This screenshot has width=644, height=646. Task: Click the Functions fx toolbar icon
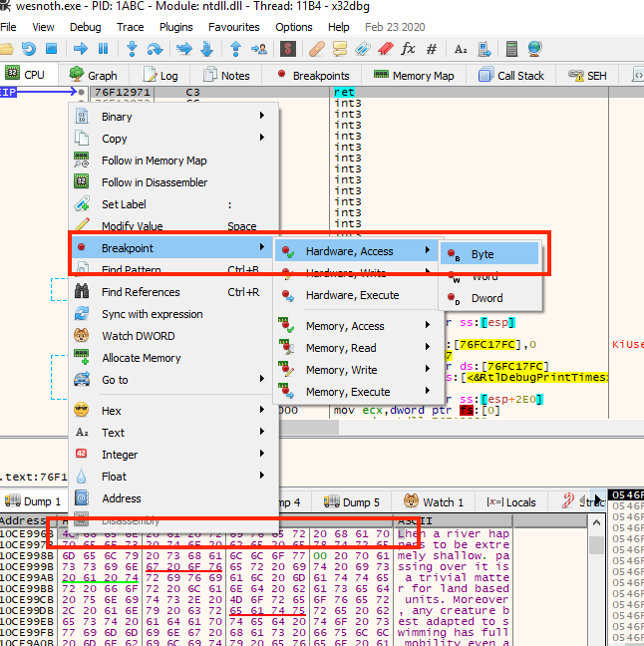click(408, 49)
